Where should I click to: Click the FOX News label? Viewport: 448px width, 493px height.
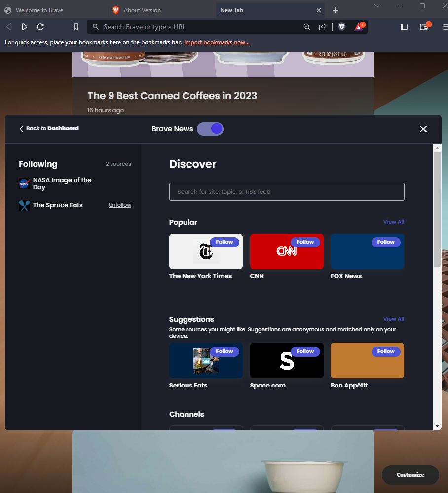[346, 276]
